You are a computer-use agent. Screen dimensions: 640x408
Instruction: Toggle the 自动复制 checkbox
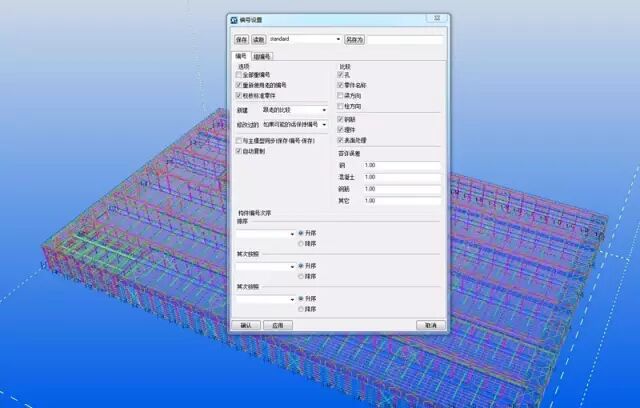(x=239, y=151)
